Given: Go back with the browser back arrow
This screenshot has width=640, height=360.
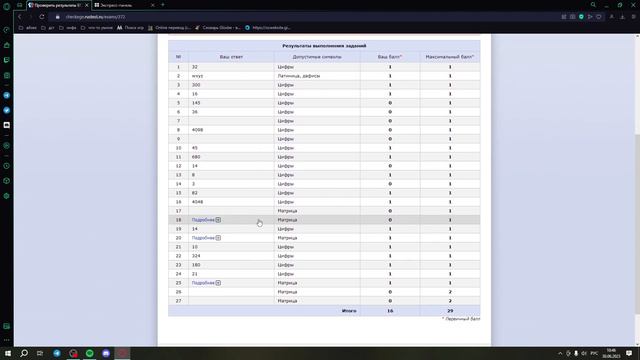Looking at the screenshot, I should point(19,17).
